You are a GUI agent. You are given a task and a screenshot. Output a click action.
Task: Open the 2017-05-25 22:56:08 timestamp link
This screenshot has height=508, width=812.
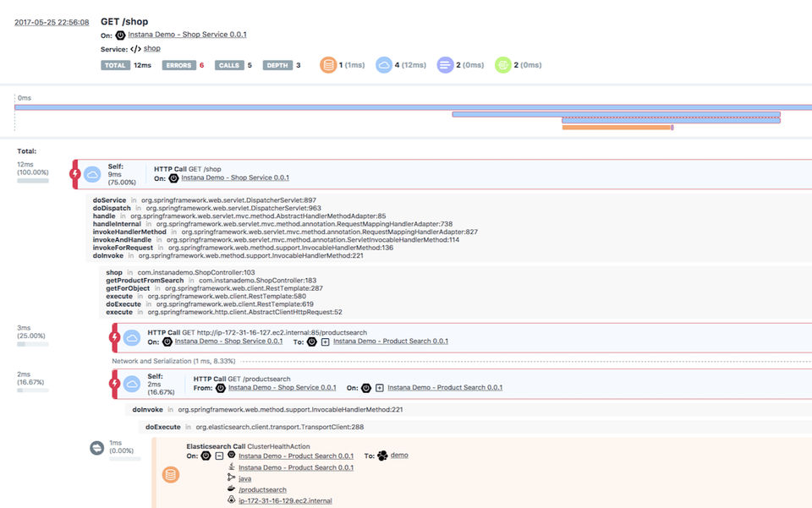tap(52, 22)
